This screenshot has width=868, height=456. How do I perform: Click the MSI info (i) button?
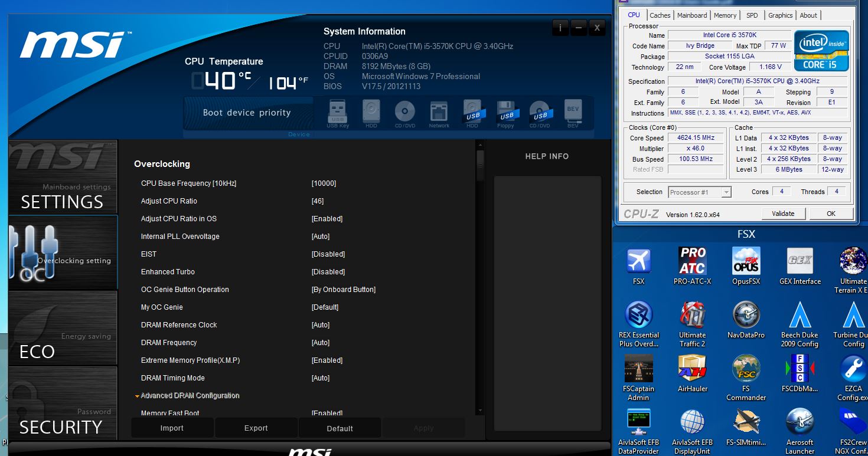tap(560, 27)
